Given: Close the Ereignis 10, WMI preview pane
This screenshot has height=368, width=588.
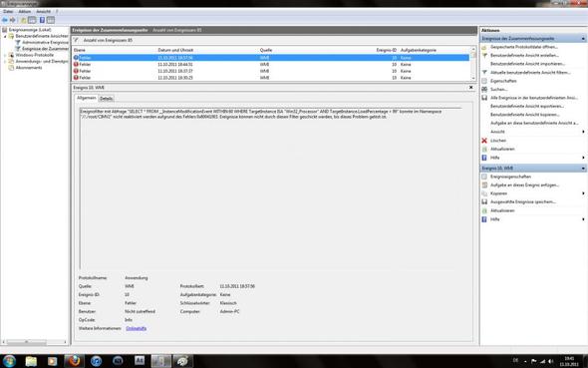Looking at the screenshot, I should pyautogui.click(x=471, y=88).
